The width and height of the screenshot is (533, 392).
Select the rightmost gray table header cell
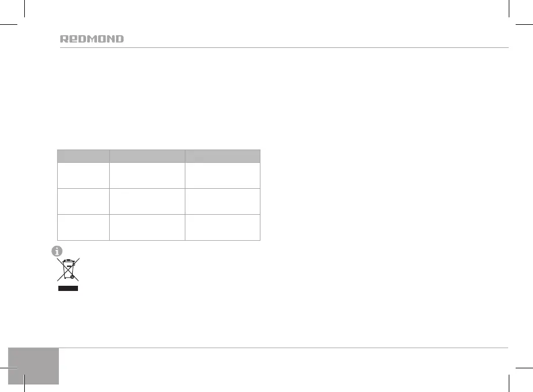(222, 155)
